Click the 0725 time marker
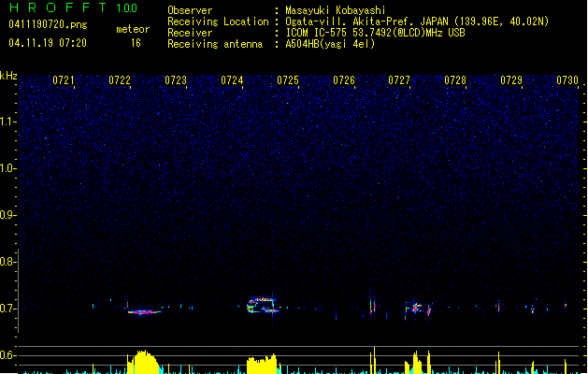The height and width of the screenshot is (374, 588). pos(288,80)
